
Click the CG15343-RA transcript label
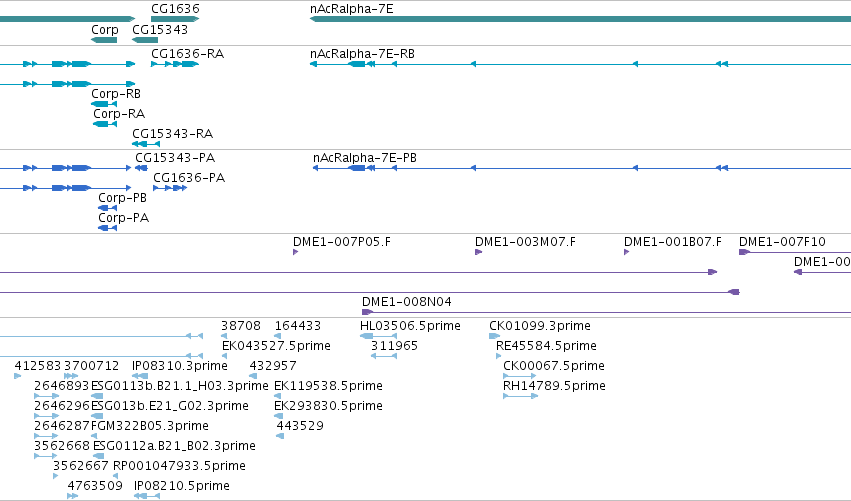[x=173, y=134]
